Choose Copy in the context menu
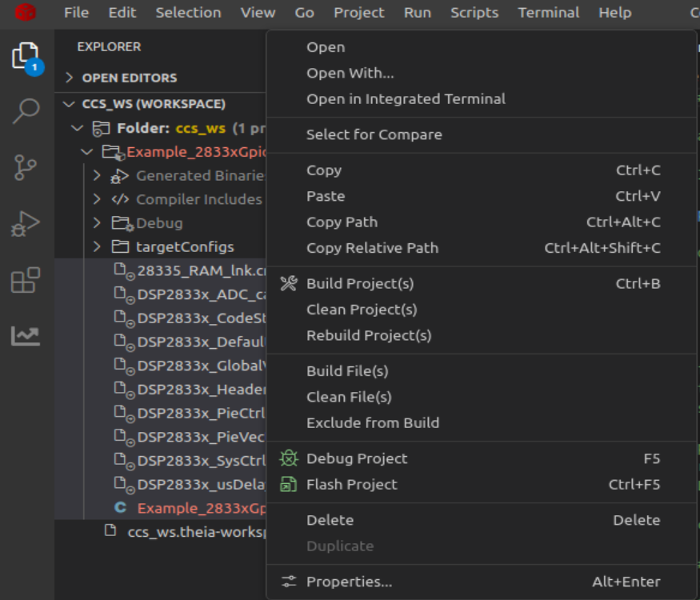 click(x=482, y=170)
